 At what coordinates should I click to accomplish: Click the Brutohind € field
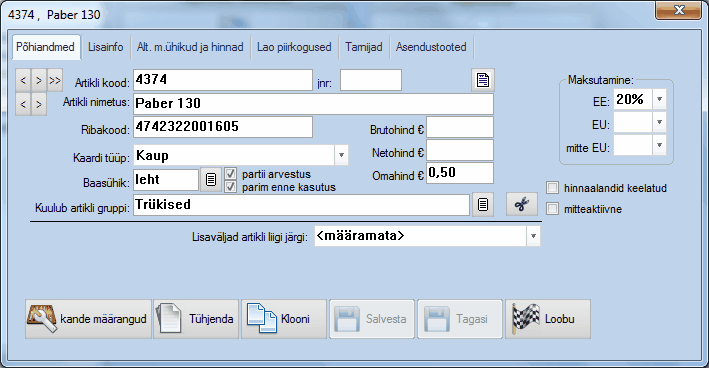[460, 127]
